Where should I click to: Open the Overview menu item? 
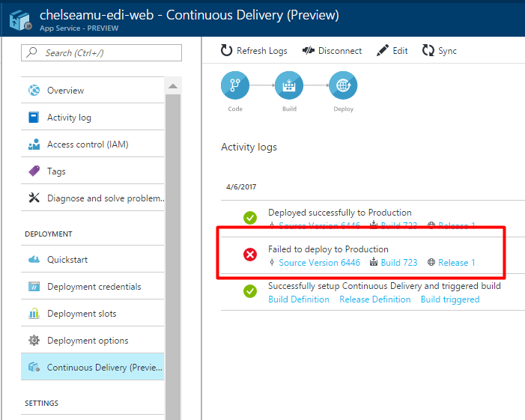[92, 91]
